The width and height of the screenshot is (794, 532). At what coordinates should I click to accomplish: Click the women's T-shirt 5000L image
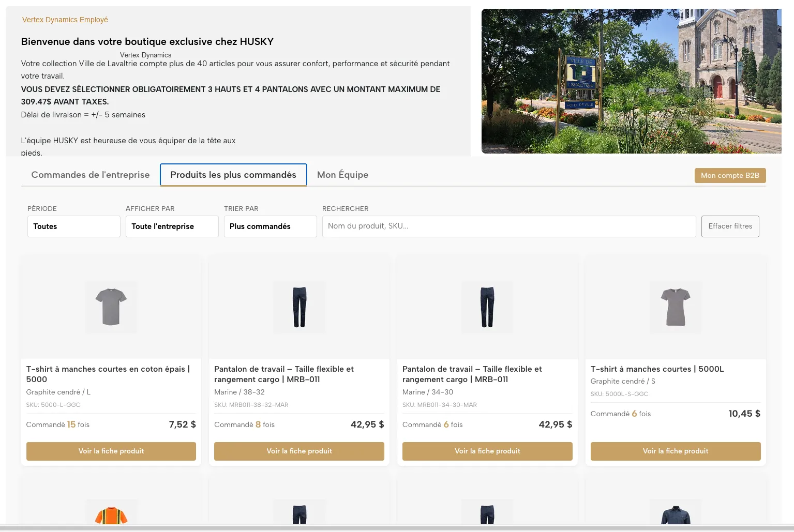(x=676, y=307)
